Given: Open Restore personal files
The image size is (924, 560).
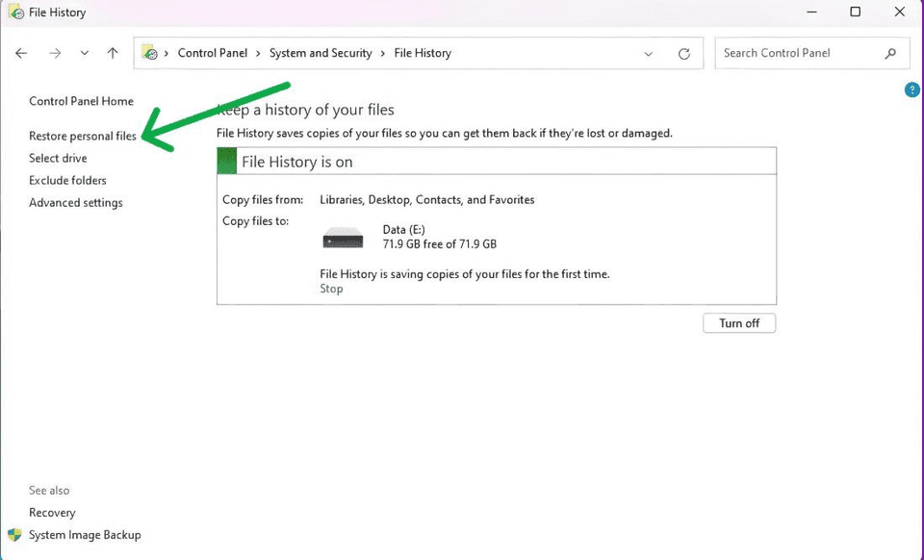Looking at the screenshot, I should click(83, 136).
